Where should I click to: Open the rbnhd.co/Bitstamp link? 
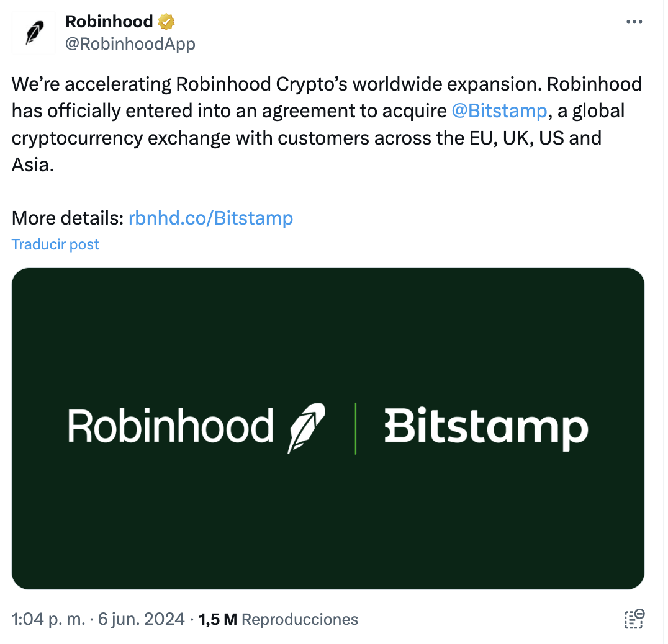pos(210,218)
